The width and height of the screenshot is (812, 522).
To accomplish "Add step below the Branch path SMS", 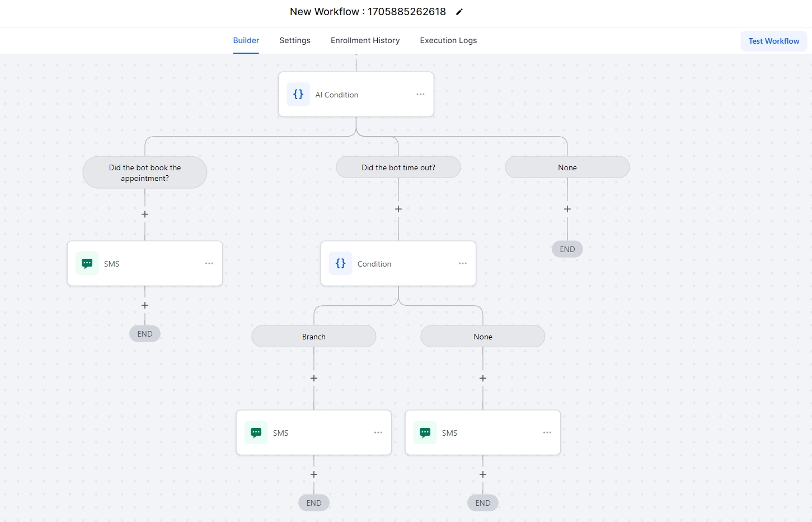I will pos(314,474).
